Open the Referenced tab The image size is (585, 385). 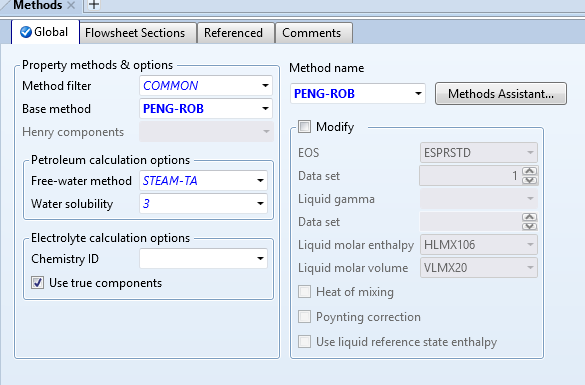coord(236,33)
